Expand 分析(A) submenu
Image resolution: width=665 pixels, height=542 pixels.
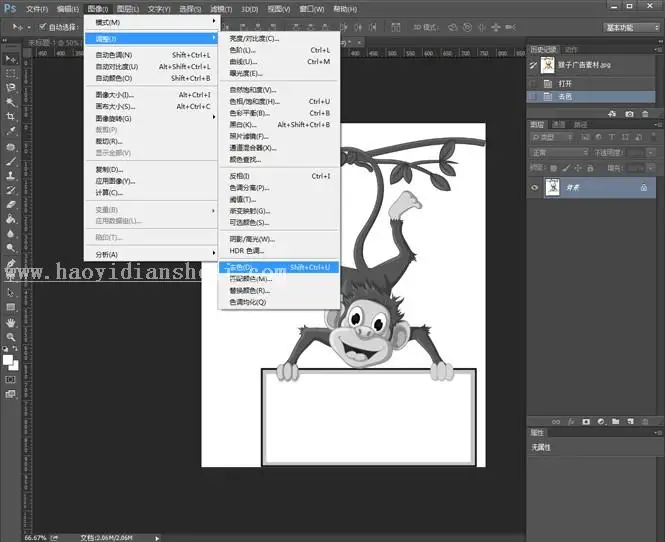click(x=151, y=254)
